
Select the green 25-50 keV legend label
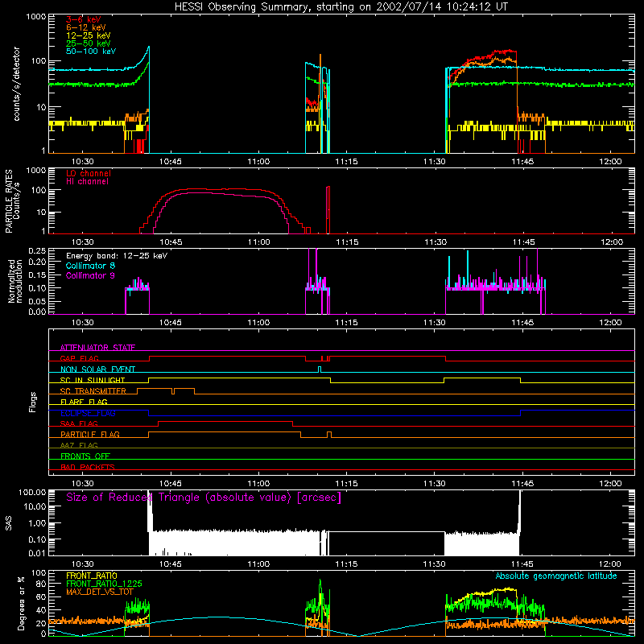tap(89, 43)
